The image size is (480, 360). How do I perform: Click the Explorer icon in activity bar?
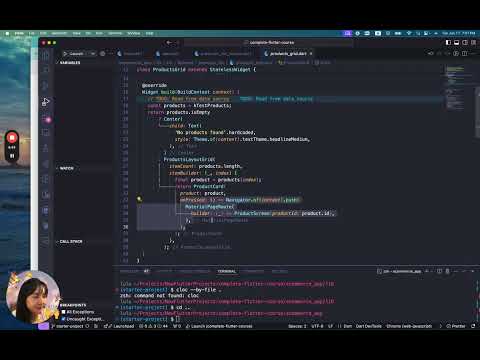[x=46, y=55]
